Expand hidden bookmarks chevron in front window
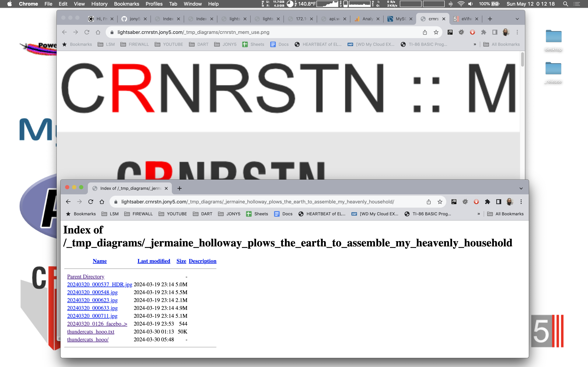The height and width of the screenshot is (367, 588). (479, 214)
